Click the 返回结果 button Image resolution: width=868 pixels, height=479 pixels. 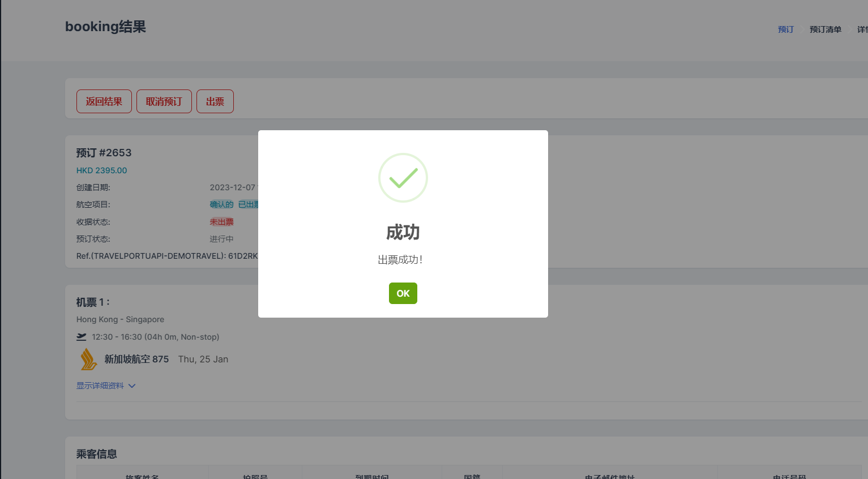(104, 101)
